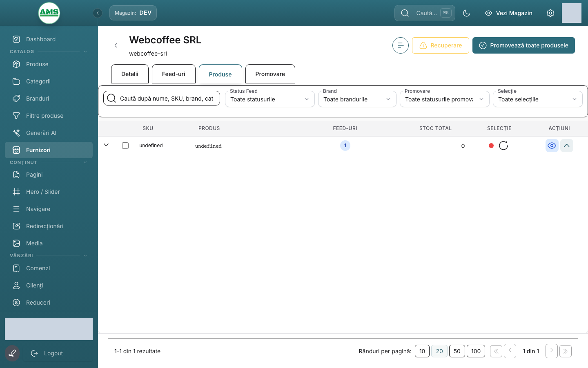Open Branduri sidebar item

click(x=49, y=99)
